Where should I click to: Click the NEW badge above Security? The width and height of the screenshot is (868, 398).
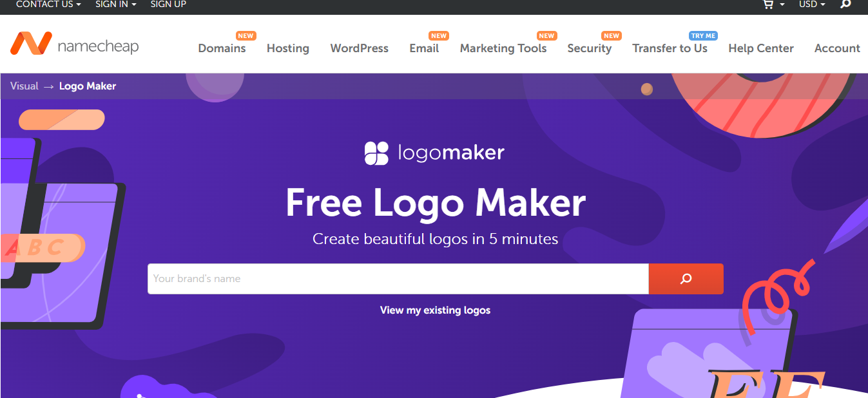pos(612,36)
